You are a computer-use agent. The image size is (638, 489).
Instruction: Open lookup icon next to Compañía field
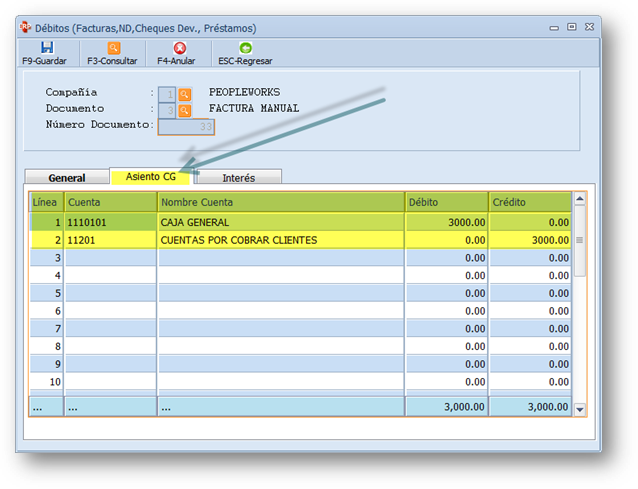tap(185, 93)
